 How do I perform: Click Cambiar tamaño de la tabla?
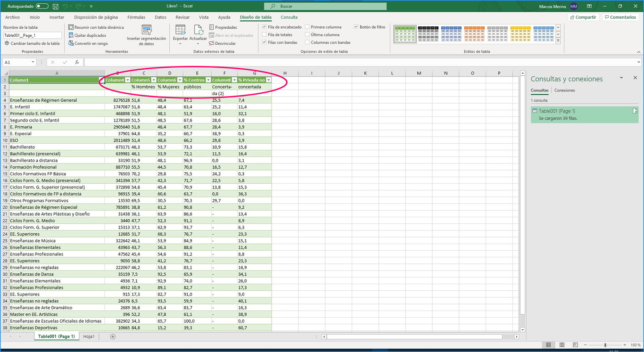point(32,43)
